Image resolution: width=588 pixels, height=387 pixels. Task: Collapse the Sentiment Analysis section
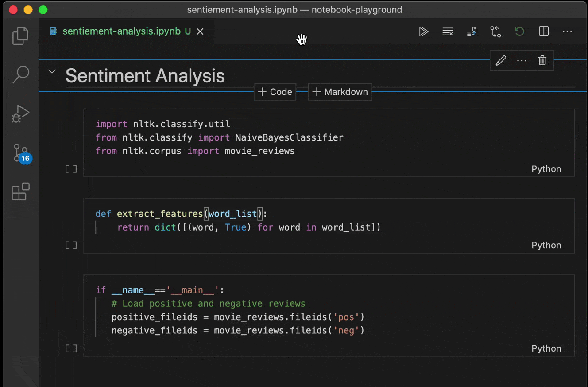(52, 71)
